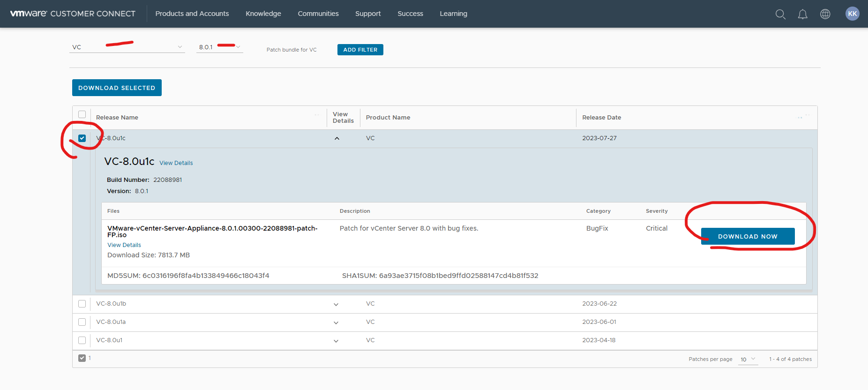
Task: Open the VC product dropdown
Action: [127, 47]
